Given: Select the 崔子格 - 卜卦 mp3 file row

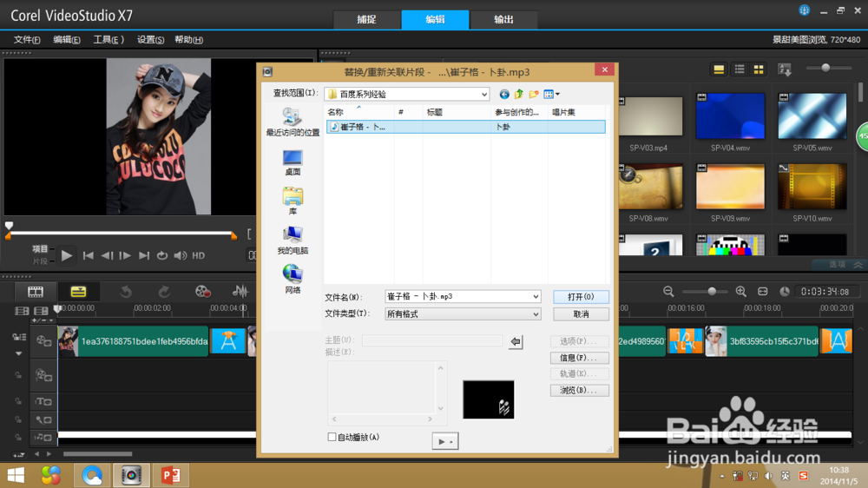Looking at the screenshot, I should pos(465,127).
